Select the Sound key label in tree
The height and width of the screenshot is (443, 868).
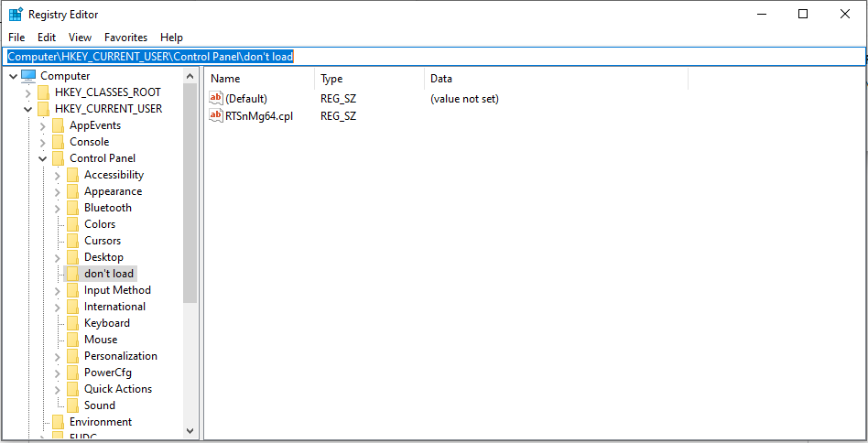(100, 405)
